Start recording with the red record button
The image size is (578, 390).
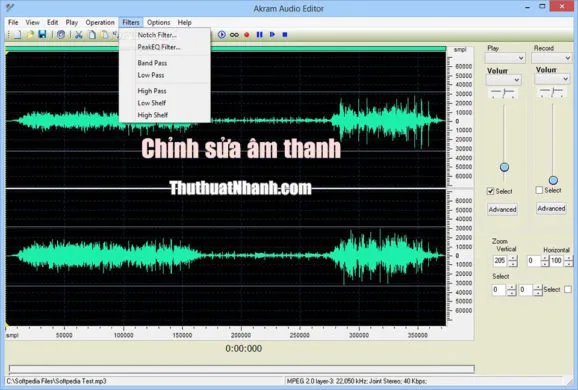click(x=247, y=35)
